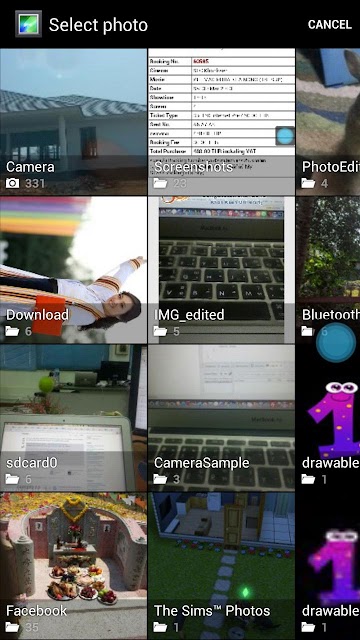Cancel the photo selection

[329, 24]
